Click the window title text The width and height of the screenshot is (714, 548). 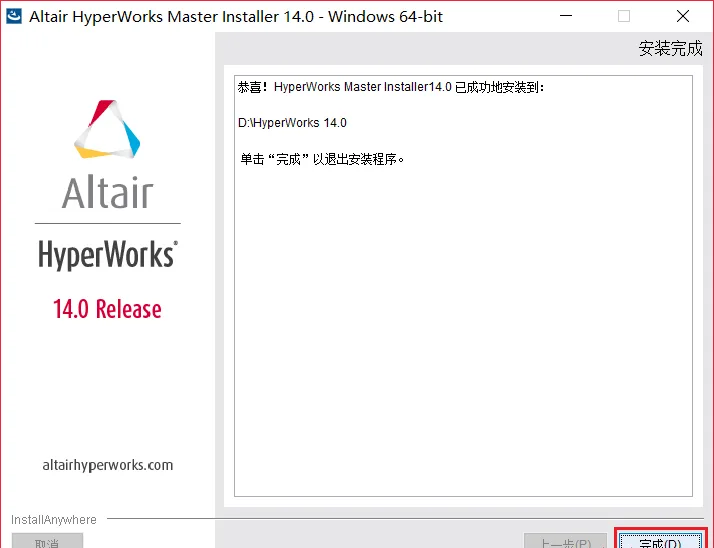(236, 16)
